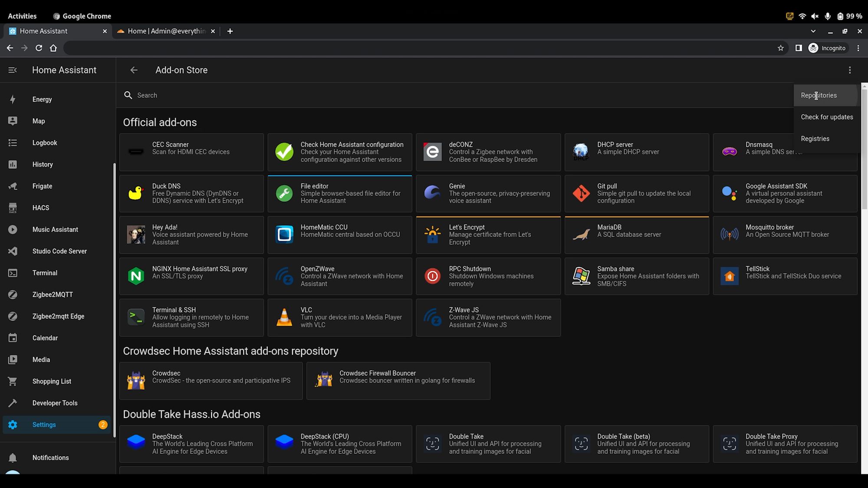868x488 pixels.
Task: Select Check for updates option
Action: pos(827,117)
